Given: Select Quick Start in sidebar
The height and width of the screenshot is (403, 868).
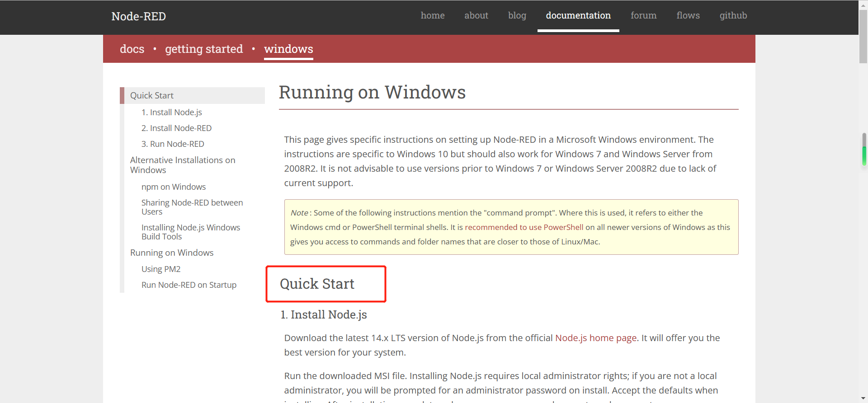Looking at the screenshot, I should coord(193,95).
